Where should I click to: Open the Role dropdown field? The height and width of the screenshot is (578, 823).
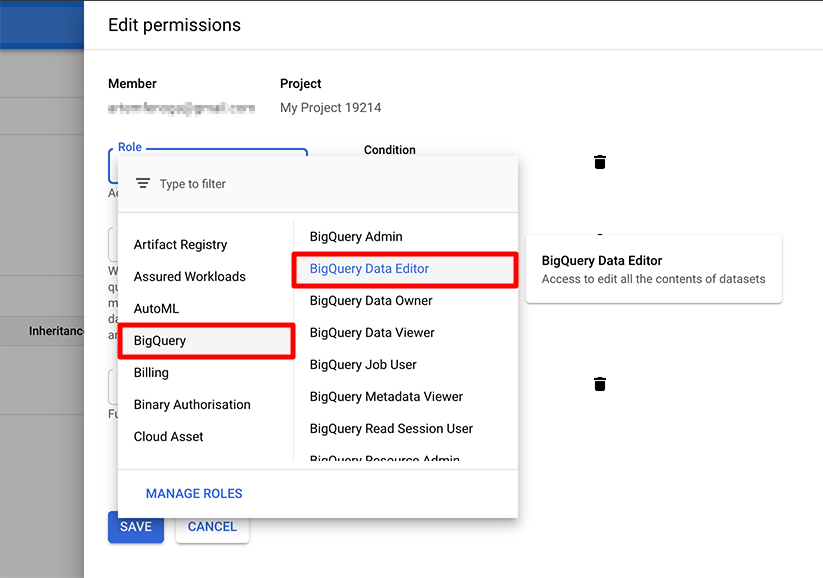pyautogui.click(x=208, y=166)
